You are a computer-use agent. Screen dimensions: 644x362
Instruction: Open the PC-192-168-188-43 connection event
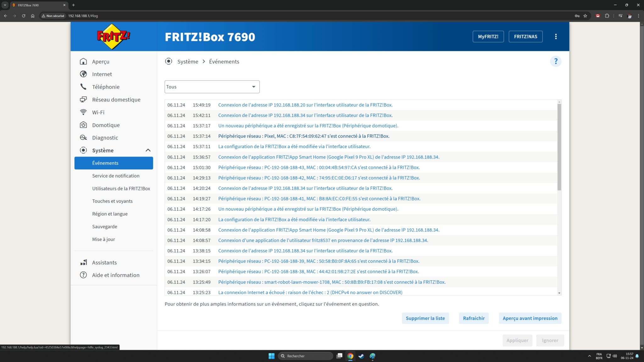(x=319, y=167)
